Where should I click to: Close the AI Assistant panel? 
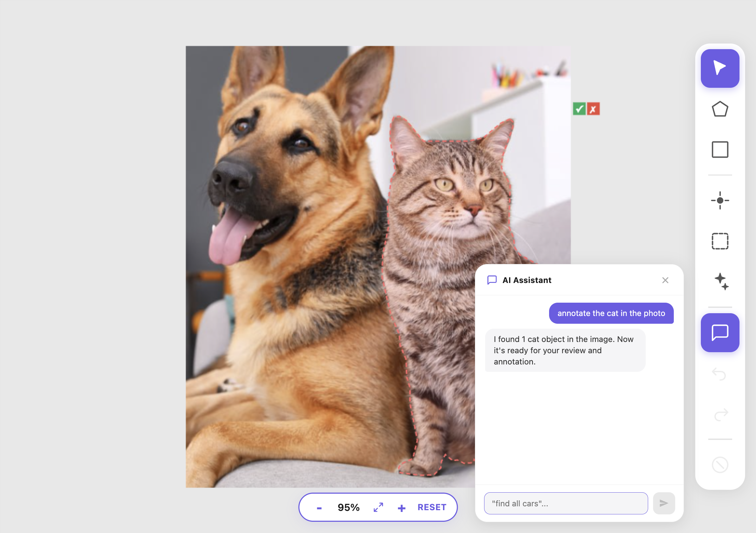tap(665, 280)
